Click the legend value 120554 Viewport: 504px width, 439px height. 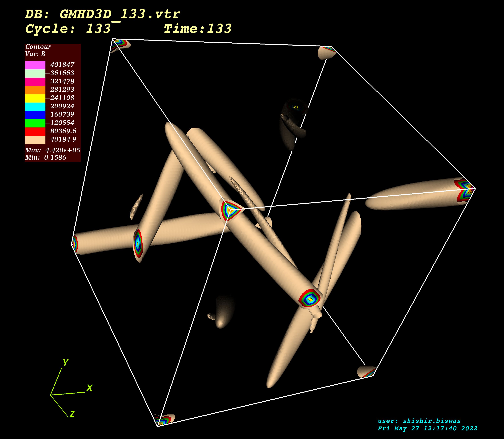point(62,123)
